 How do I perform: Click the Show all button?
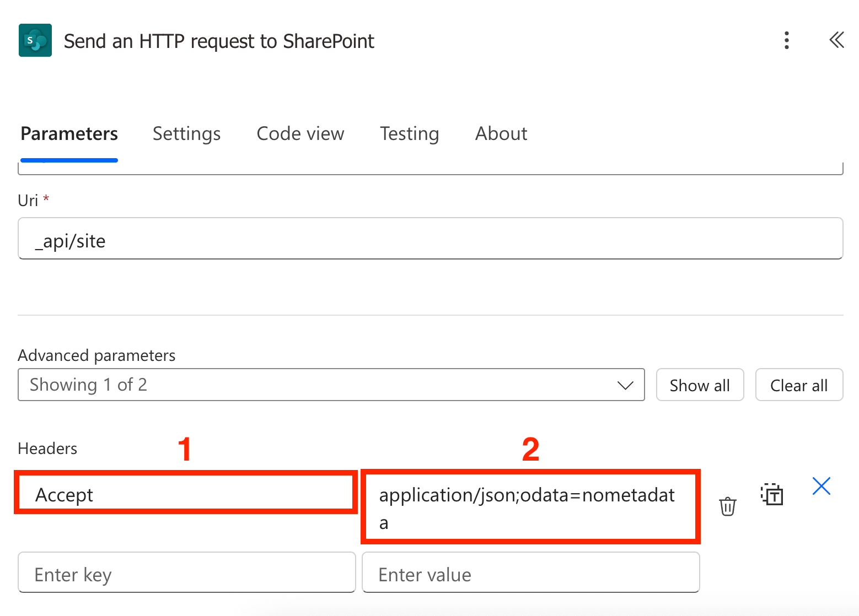coord(700,385)
